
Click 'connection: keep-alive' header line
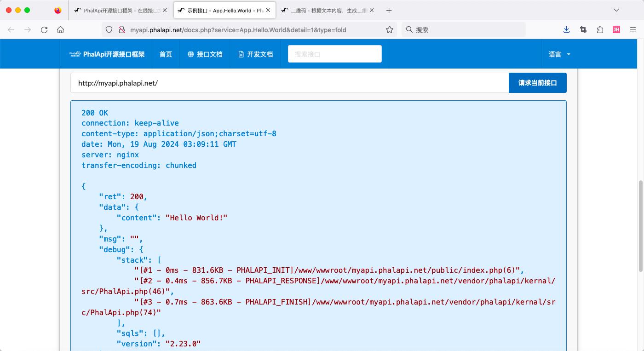(130, 123)
